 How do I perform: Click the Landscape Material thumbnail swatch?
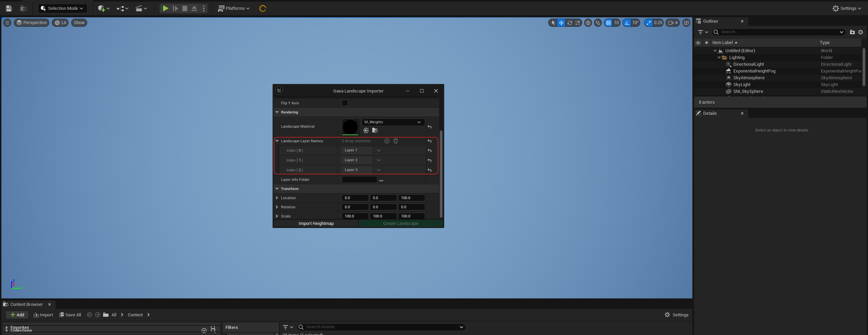point(350,127)
